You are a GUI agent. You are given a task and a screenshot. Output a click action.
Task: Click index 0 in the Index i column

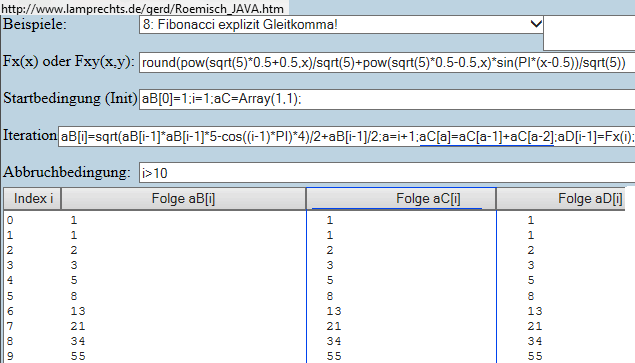click(10, 220)
